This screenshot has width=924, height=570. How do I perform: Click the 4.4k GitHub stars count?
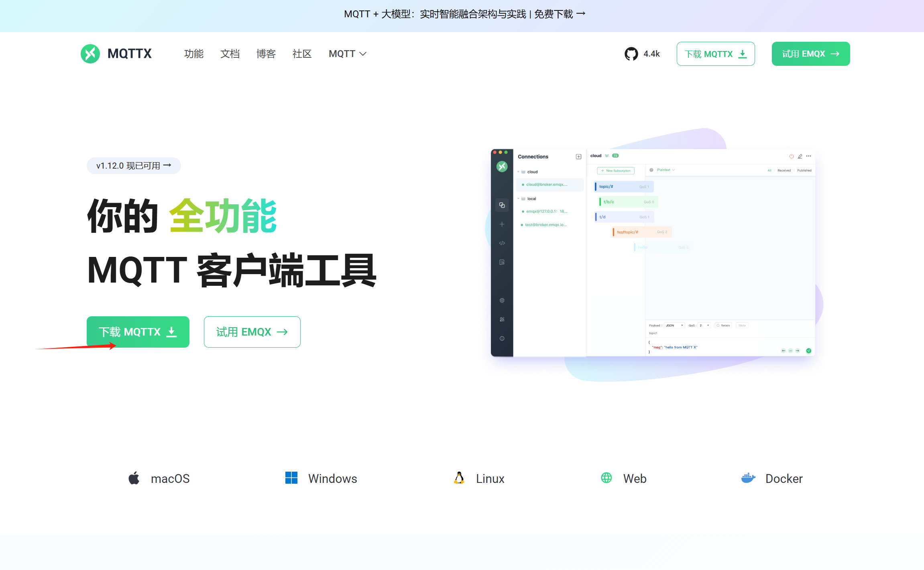tap(651, 54)
